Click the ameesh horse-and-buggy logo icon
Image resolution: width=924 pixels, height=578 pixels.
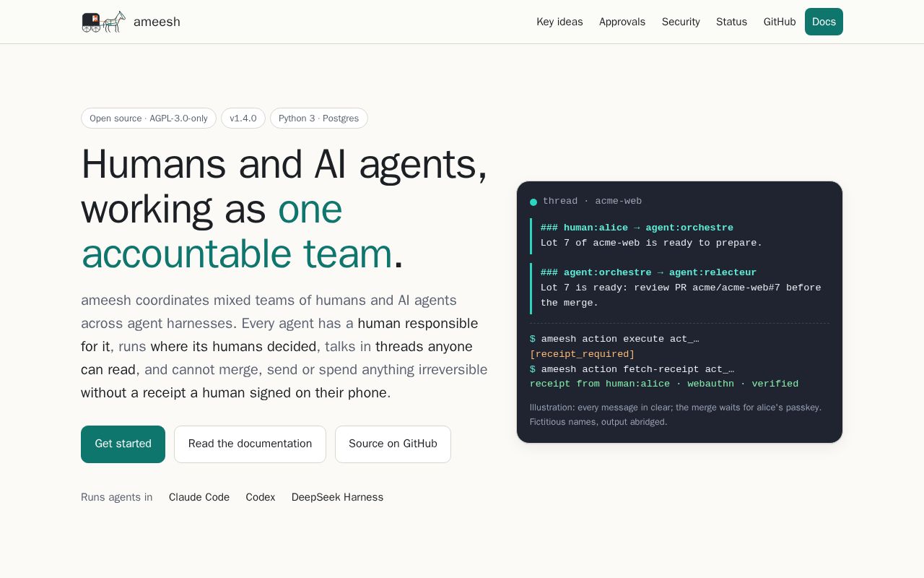pos(103,22)
